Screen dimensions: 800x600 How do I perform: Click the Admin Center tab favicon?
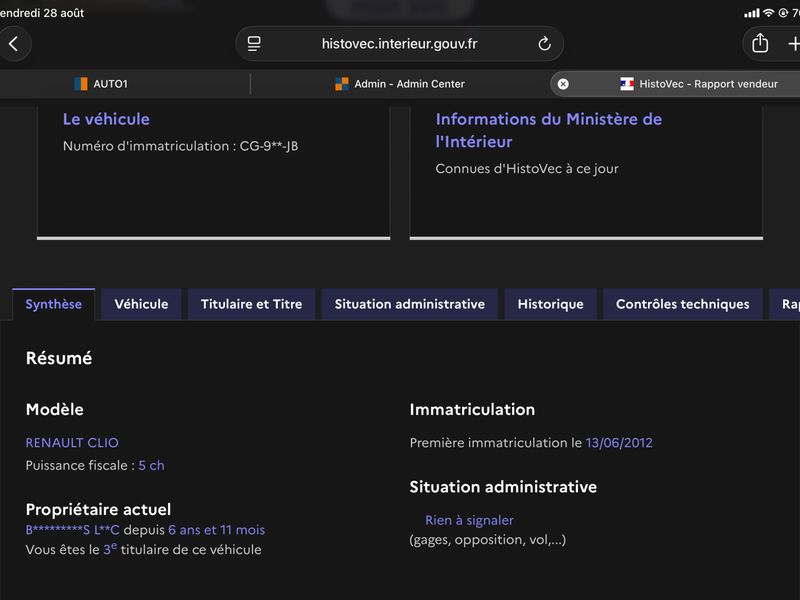(x=342, y=84)
